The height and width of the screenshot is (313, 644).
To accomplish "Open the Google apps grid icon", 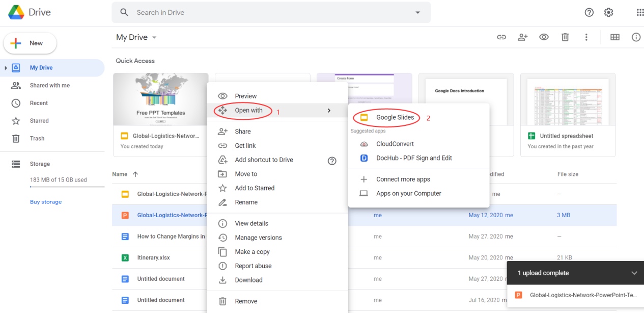I will 640,13.
